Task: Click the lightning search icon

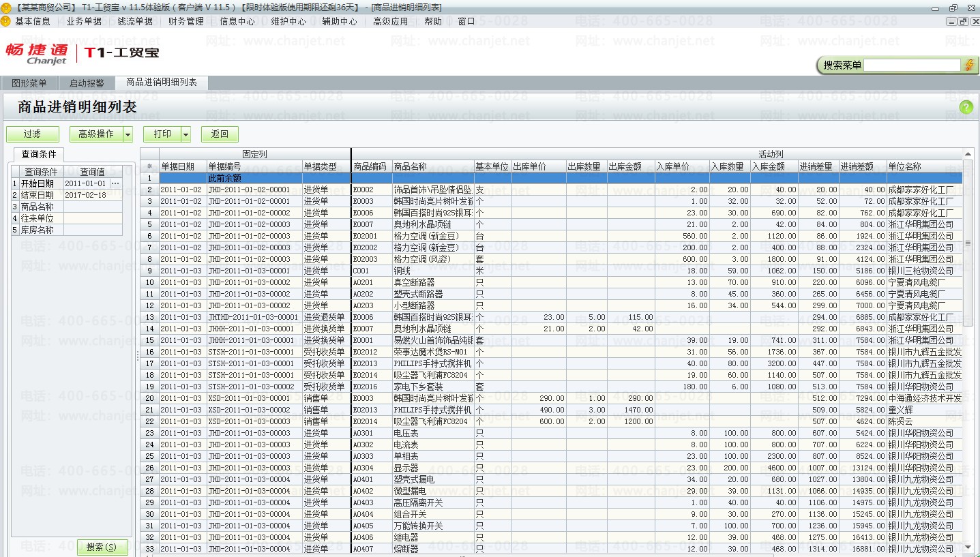Action: [x=969, y=65]
